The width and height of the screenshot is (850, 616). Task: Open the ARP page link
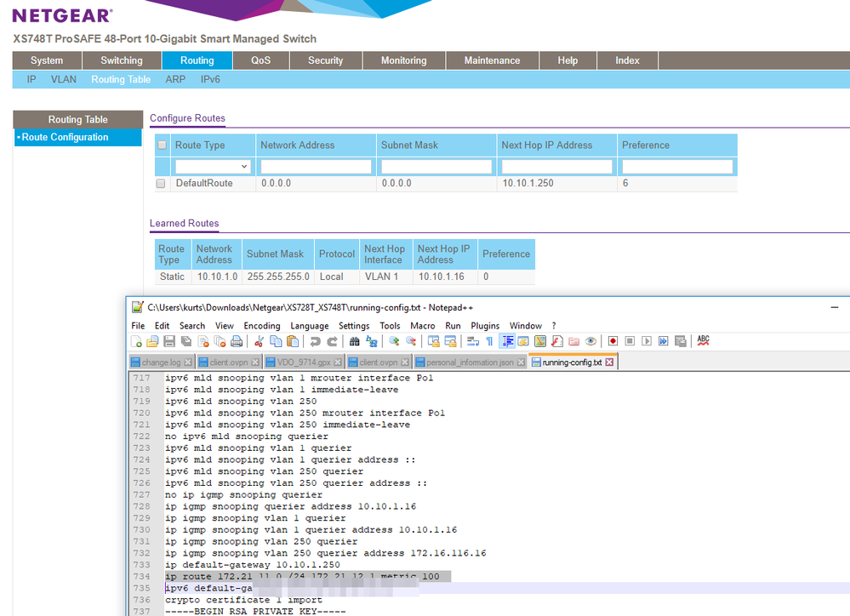point(175,79)
